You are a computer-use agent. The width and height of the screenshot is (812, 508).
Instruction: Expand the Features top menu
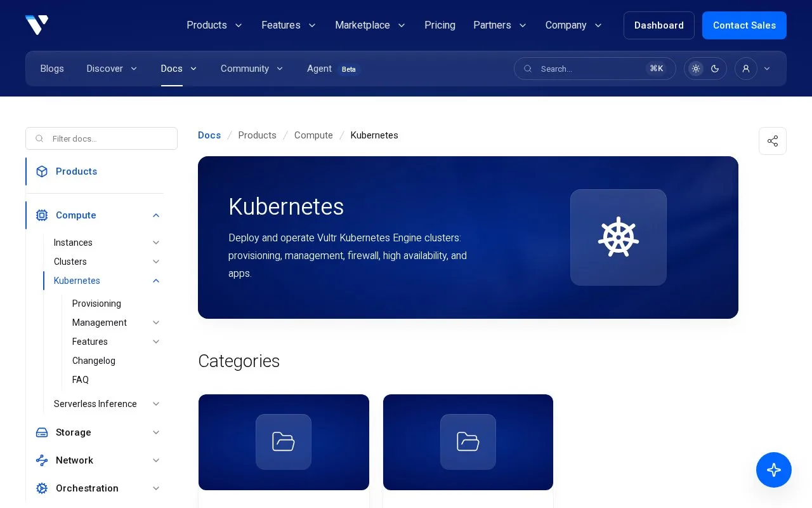(289, 25)
